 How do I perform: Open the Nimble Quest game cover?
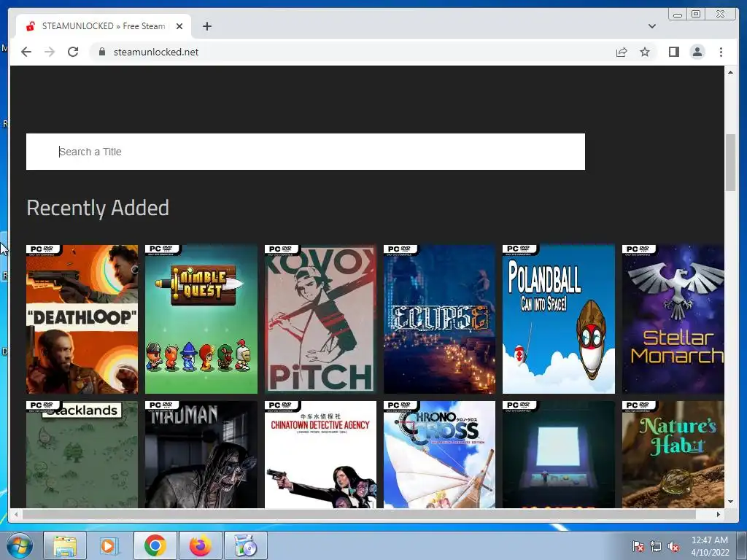click(201, 319)
